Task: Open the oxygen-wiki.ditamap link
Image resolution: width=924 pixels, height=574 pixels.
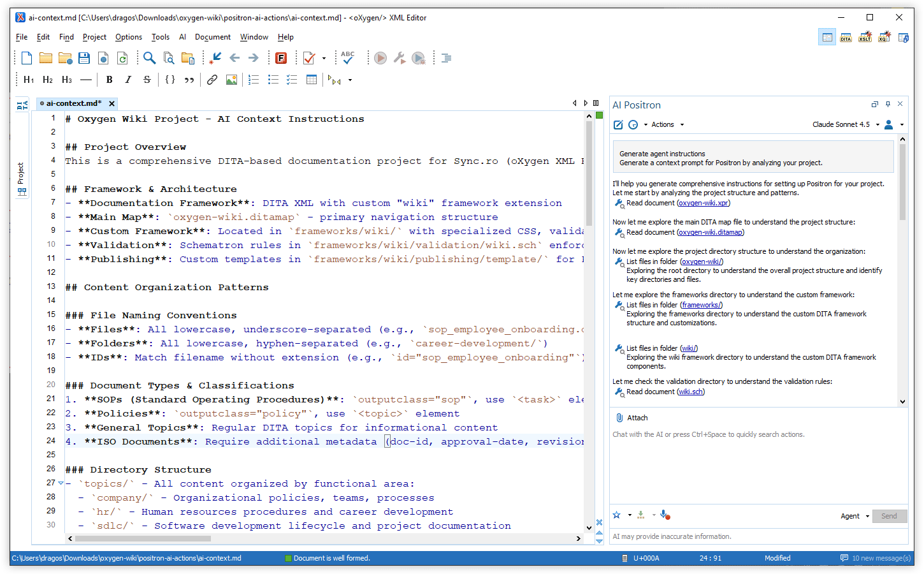Action: (710, 233)
